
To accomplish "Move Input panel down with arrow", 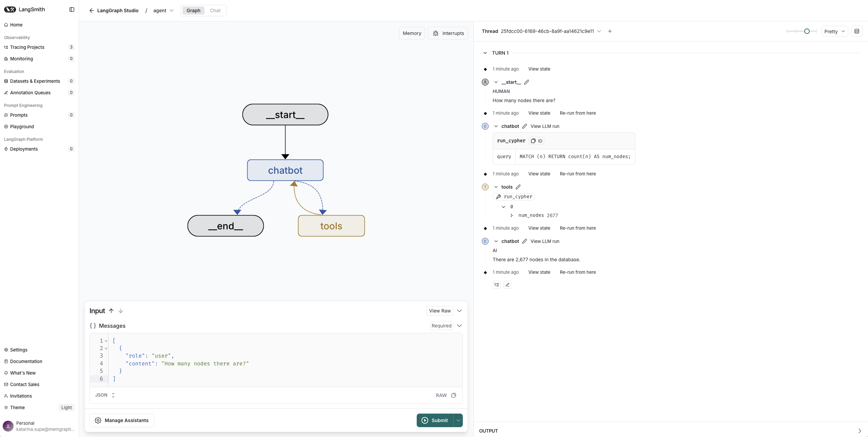I will [x=121, y=311].
